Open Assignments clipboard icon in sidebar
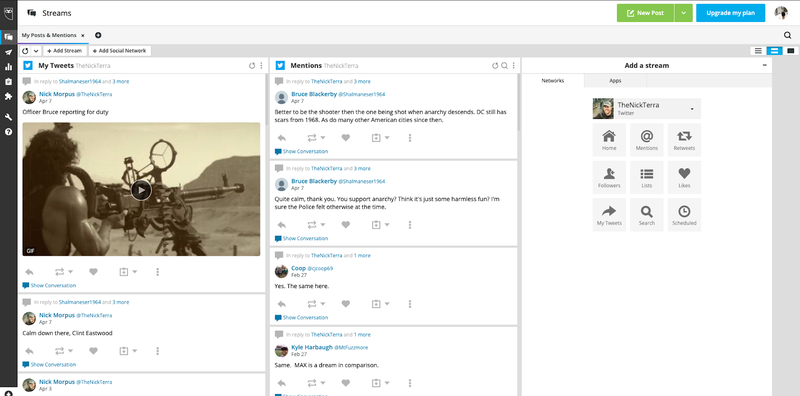The image size is (800, 396). pyautogui.click(x=8, y=82)
